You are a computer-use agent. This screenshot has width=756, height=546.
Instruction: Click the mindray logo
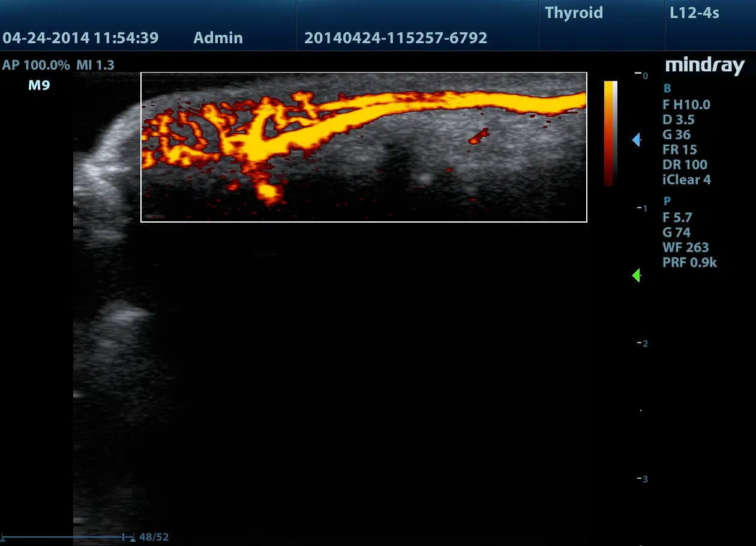tap(704, 66)
